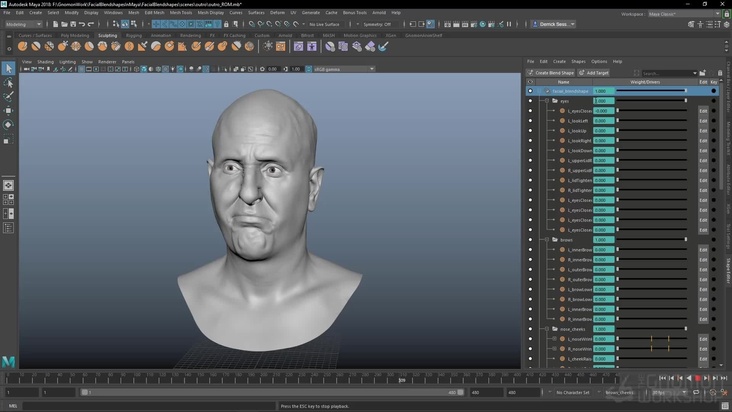Click the Lasso select tool
Screen dimensions: 732x412
[8, 83]
